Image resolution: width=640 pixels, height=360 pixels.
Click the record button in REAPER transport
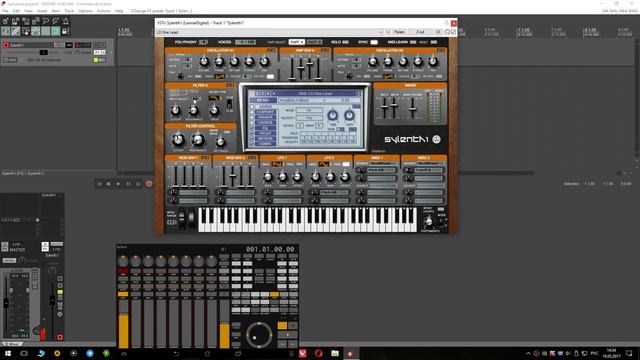(x=149, y=184)
